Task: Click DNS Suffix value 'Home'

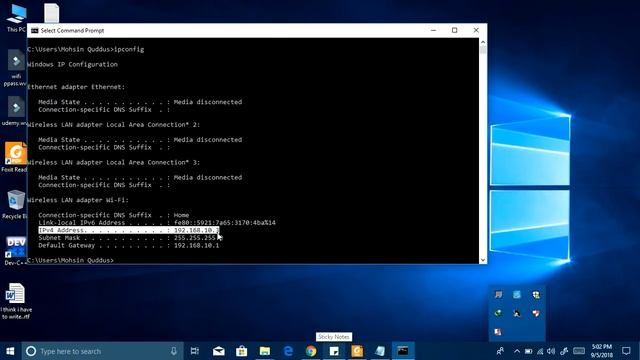Action: [x=181, y=215]
